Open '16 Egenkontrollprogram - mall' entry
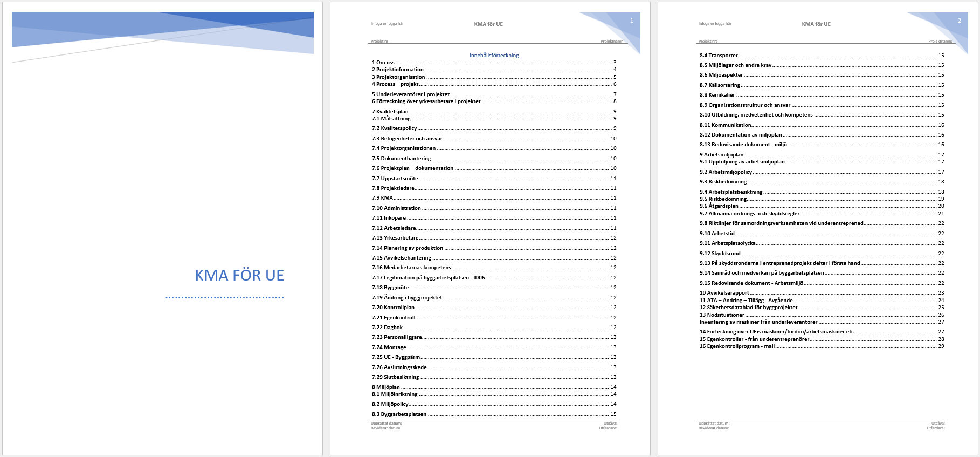 tap(737, 346)
